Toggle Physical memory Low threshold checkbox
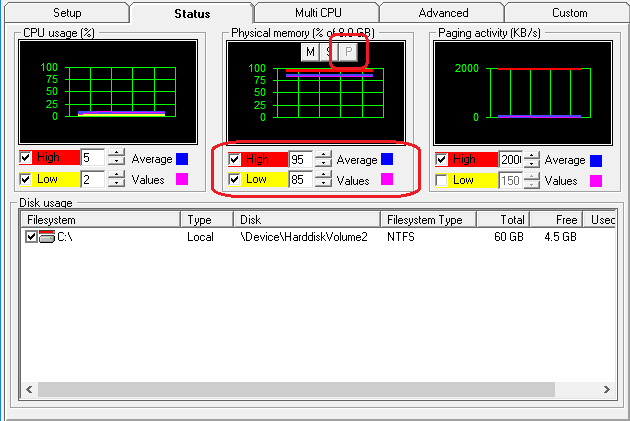Image resolution: width=630 pixels, height=421 pixels. 234,180
